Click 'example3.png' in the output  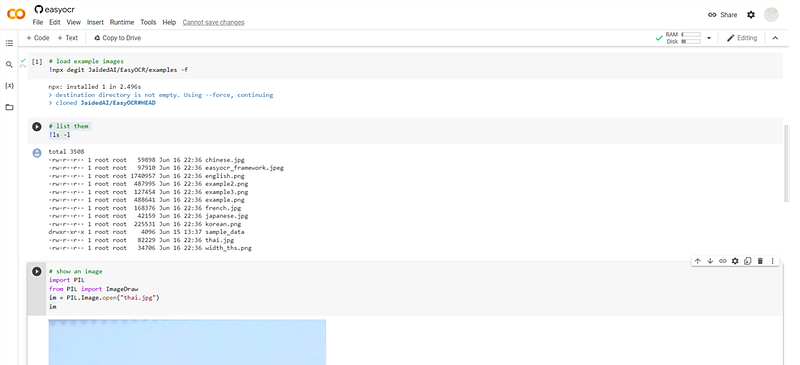[227, 192]
